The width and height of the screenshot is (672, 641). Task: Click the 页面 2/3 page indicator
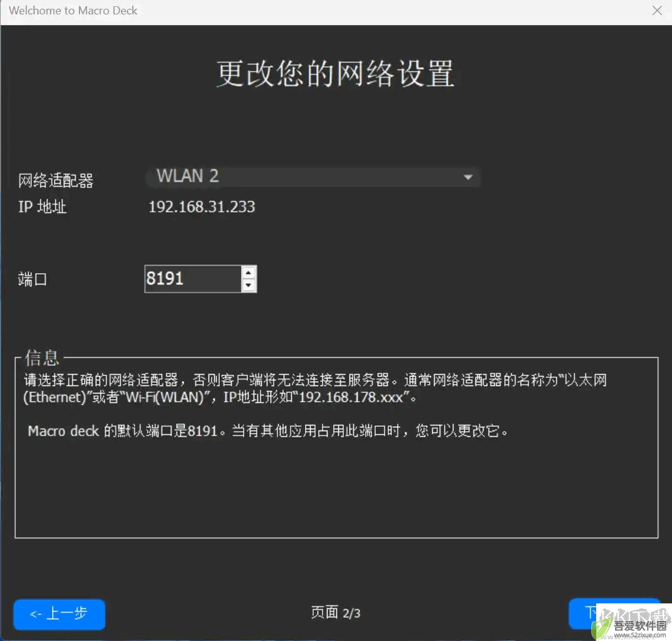(x=336, y=613)
